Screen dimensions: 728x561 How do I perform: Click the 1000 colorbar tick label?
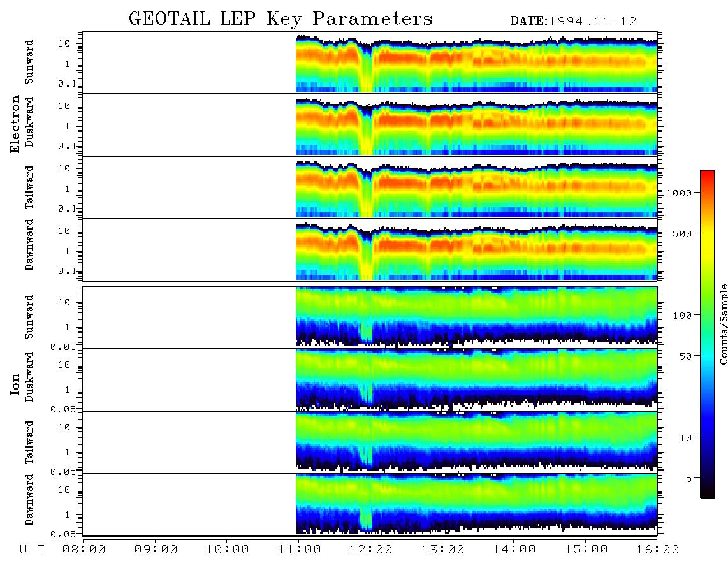click(679, 193)
